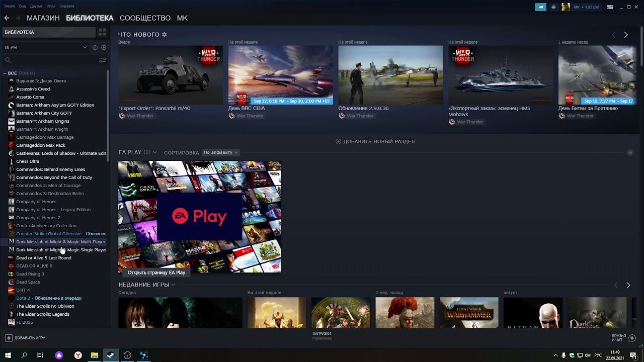Open the Вид menu

[23, 6]
